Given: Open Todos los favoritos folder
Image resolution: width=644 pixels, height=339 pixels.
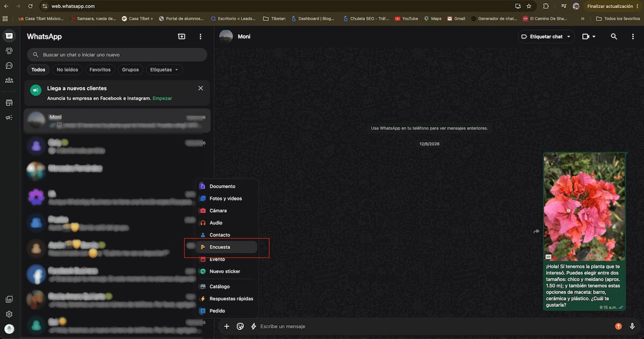Looking at the screenshot, I should click(x=618, y=18).
